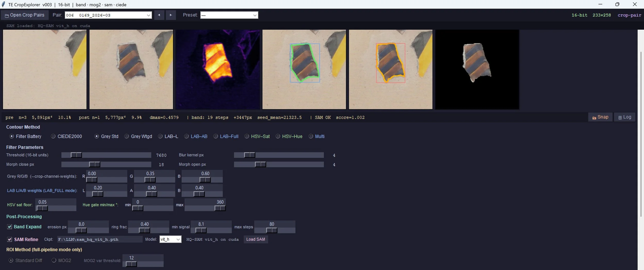Click the 'score=1.002' status text
This screenshot has width=644, height=270.
[x=350, y=118]
